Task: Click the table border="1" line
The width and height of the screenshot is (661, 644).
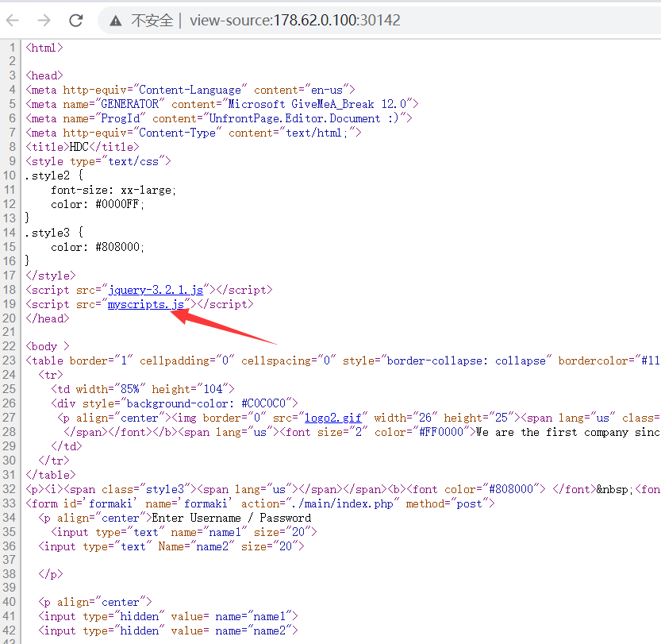Action: (x=342, y=361)
